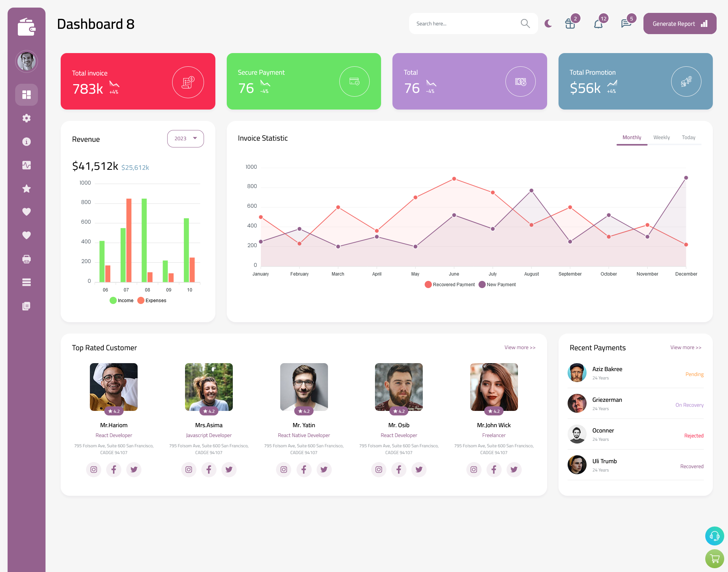
Task: Open the settings gear icon
Action: (26, 118)
